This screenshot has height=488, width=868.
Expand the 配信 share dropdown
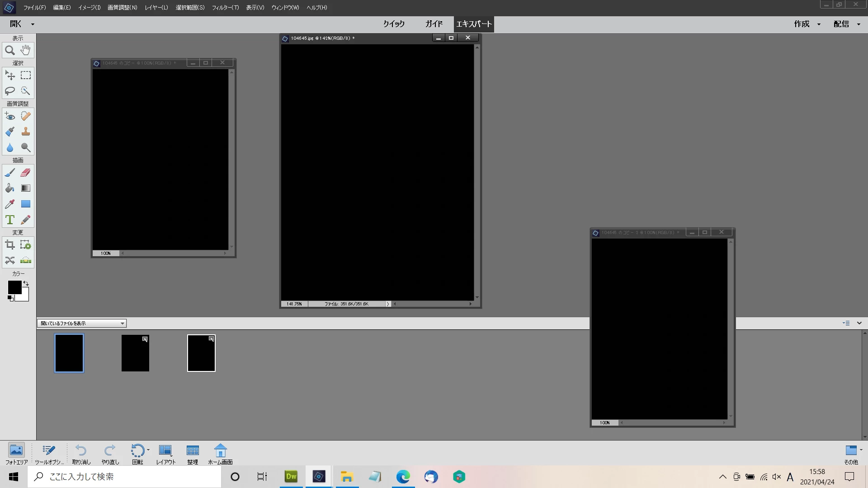[x=846, y=24]
